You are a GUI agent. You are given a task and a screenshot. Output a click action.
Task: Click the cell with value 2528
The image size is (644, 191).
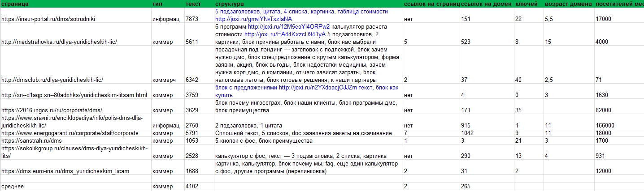(199, 152)
